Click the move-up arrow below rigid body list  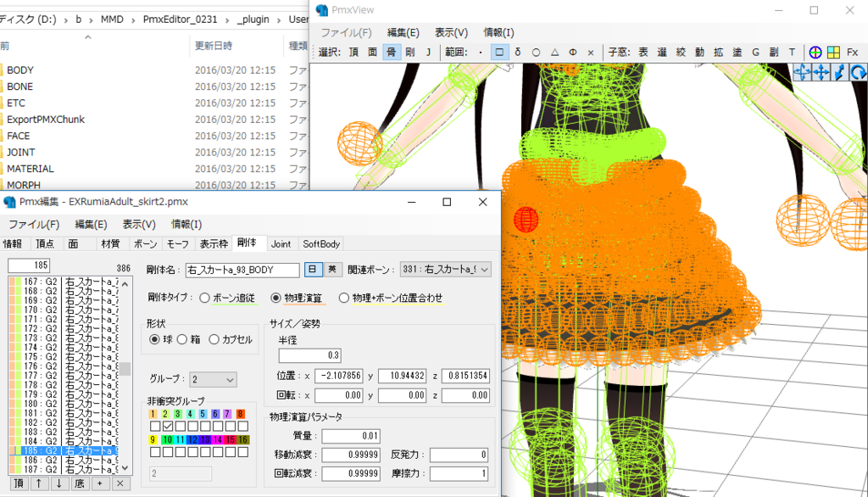[37, 483]
